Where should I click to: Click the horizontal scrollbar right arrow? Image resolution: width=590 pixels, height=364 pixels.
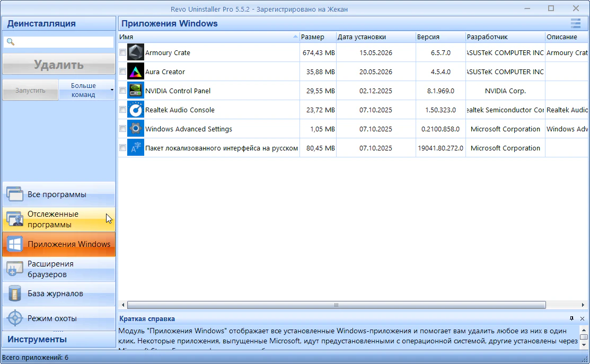(x=583, y=305)
